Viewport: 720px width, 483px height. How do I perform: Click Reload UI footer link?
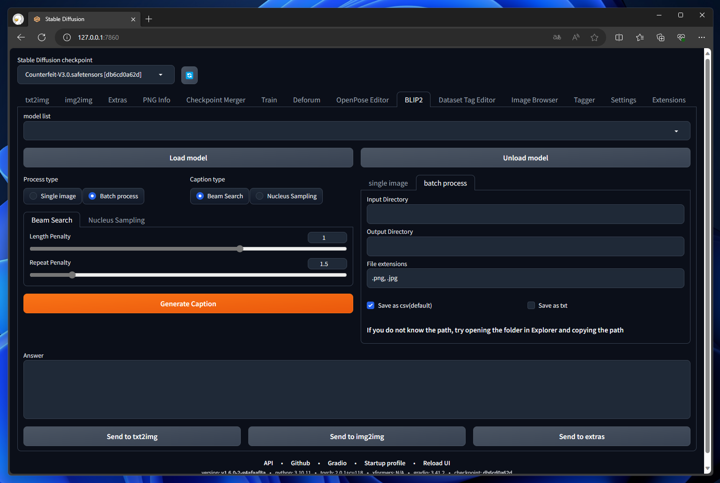[436, 463]
